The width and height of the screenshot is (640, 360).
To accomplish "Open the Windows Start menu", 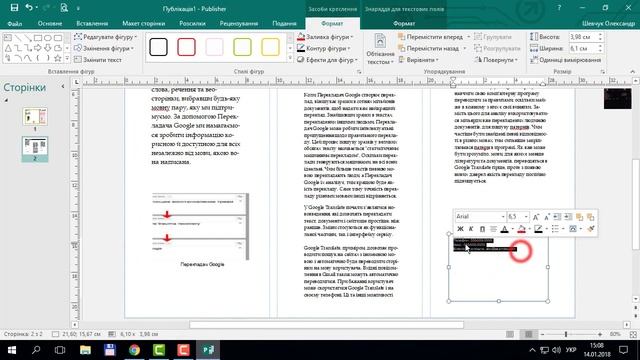I will click(12, 350).
